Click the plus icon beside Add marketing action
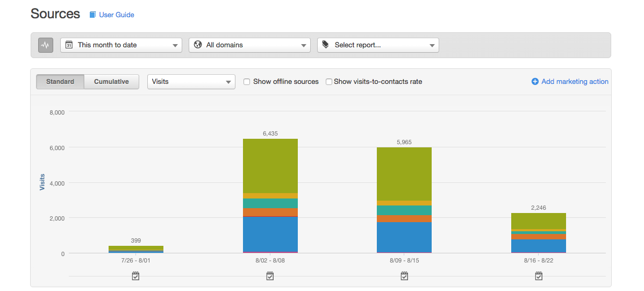The height and width of the screenshot is (291, 644). 535,82
